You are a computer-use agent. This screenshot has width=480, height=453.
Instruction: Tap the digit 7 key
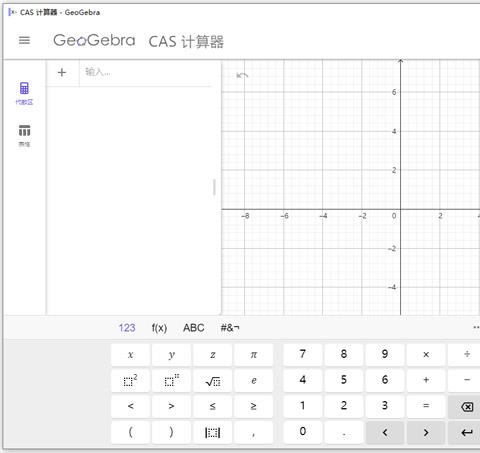coord(303,355)
